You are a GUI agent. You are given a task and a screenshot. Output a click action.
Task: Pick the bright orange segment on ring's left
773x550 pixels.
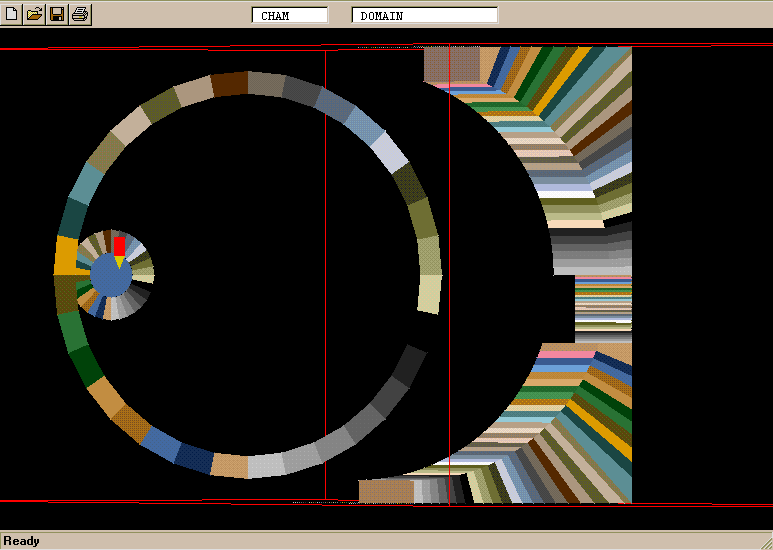(x=66, y=255)
